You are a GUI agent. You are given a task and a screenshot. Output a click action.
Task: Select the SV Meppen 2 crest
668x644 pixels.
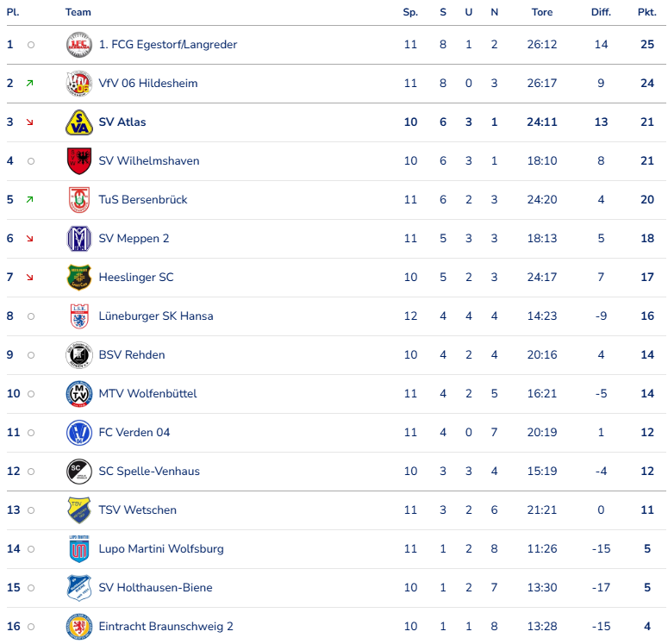(x=78, y=239)
